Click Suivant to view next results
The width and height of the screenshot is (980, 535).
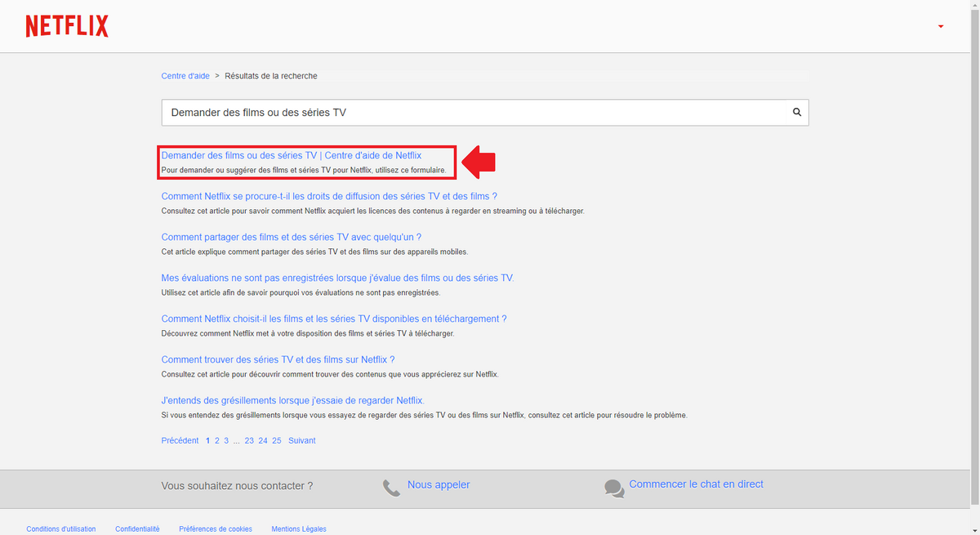point(301,440)
